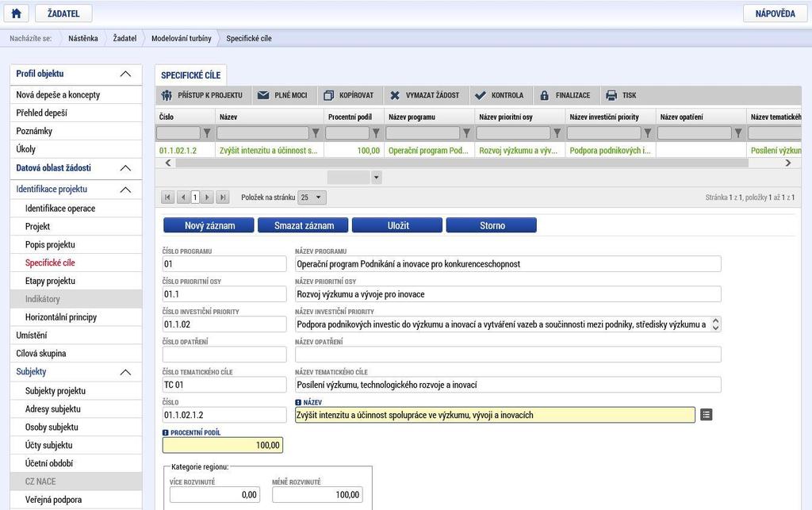
Task: Run Kontrola check toolbar item
Action: coord(500,95)
